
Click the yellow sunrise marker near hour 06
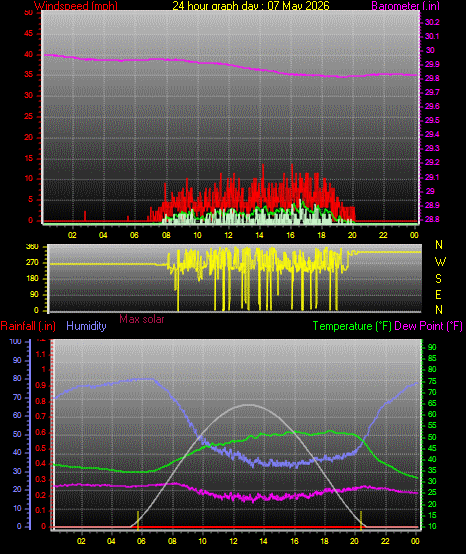click(x=138, y=520)
